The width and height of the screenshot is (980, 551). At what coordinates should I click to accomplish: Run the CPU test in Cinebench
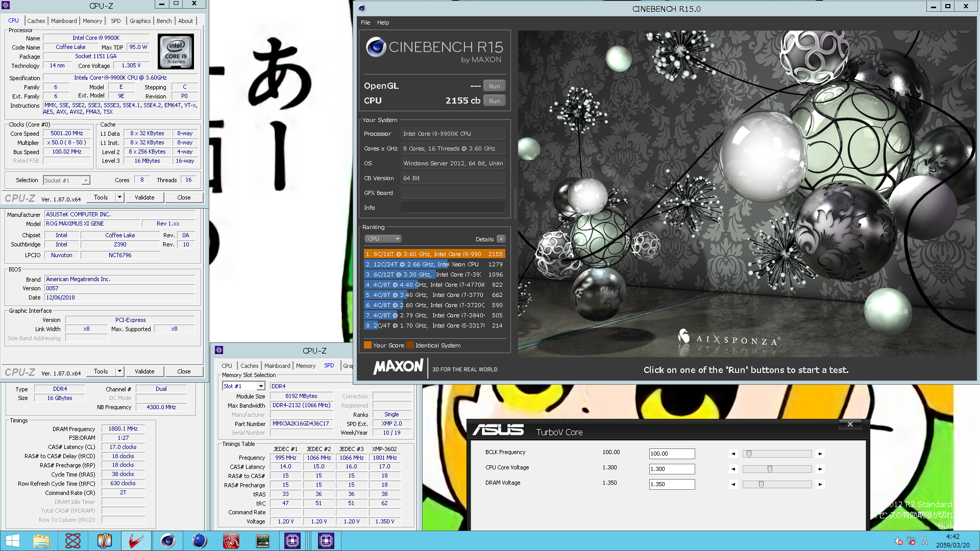point(495,101)
